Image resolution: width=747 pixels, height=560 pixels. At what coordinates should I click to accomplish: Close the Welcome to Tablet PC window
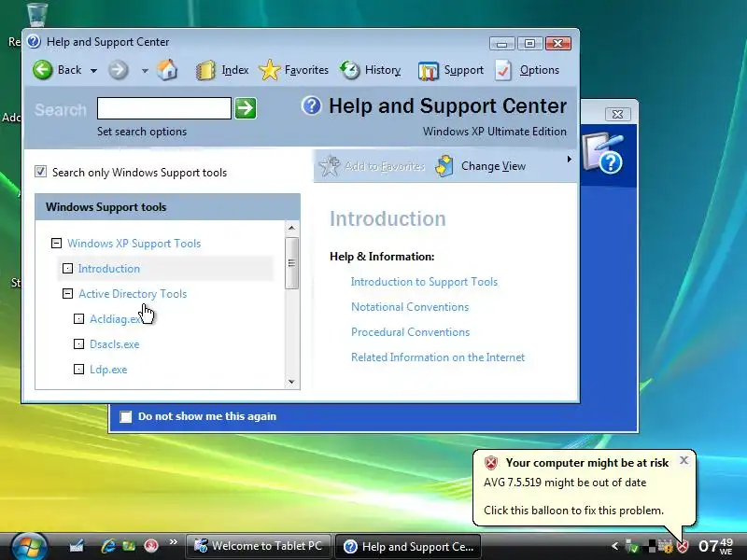tap(617, 114)
